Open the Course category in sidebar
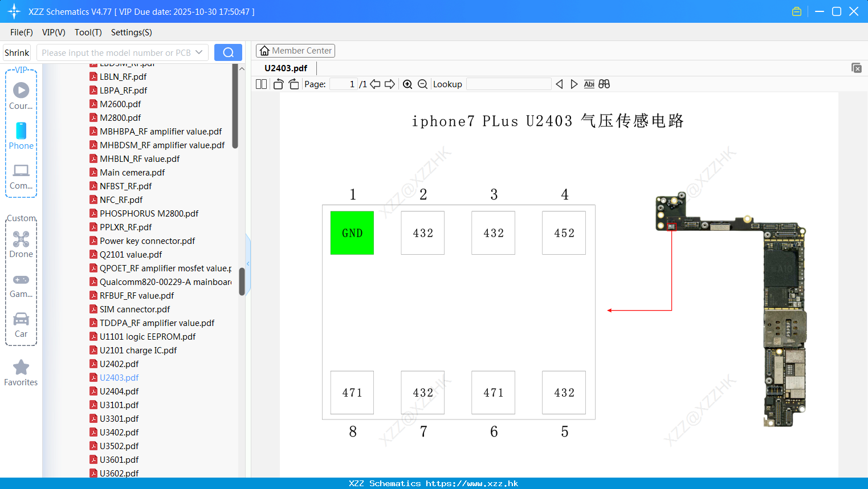Image resolution: width=868 pixels, height=489 pixels. coord(21,96)
